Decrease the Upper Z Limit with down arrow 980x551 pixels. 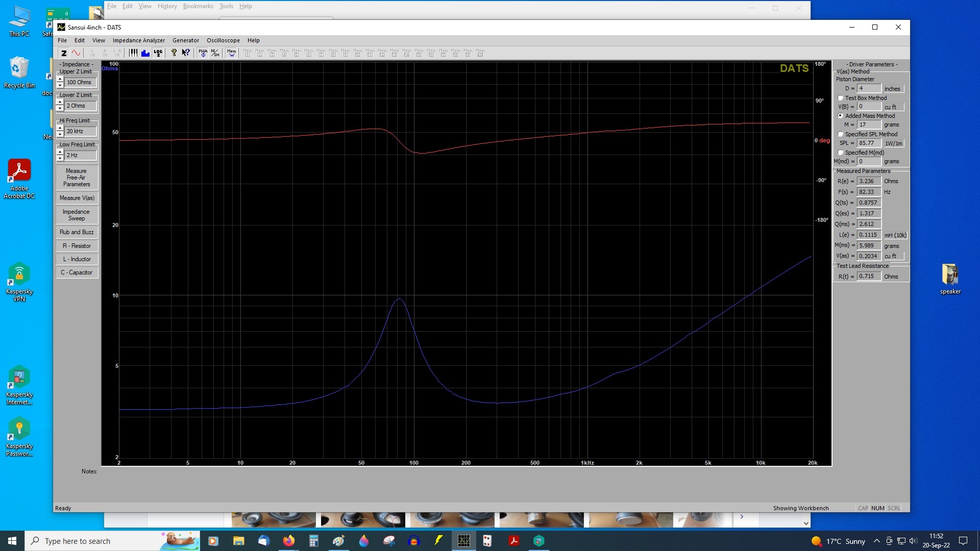tap(60, 85)
